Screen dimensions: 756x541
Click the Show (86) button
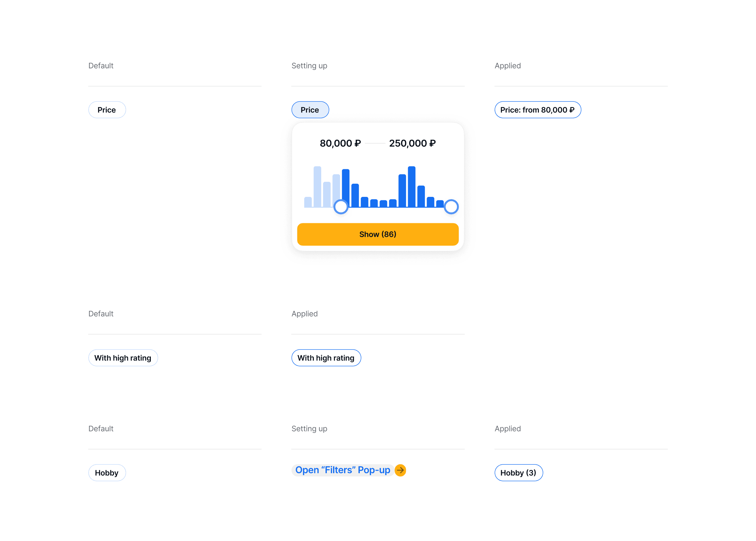[378, 234]
